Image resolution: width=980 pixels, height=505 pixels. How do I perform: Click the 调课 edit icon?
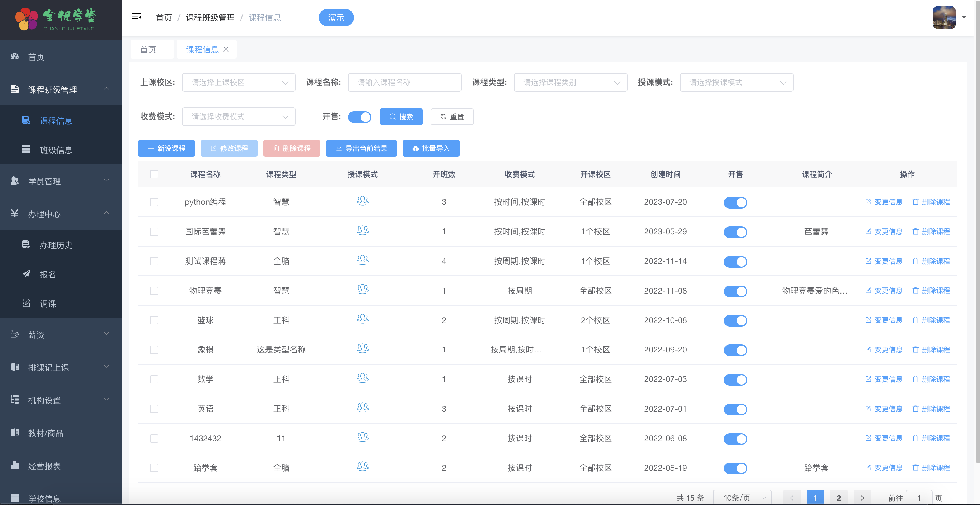(26, 303)
